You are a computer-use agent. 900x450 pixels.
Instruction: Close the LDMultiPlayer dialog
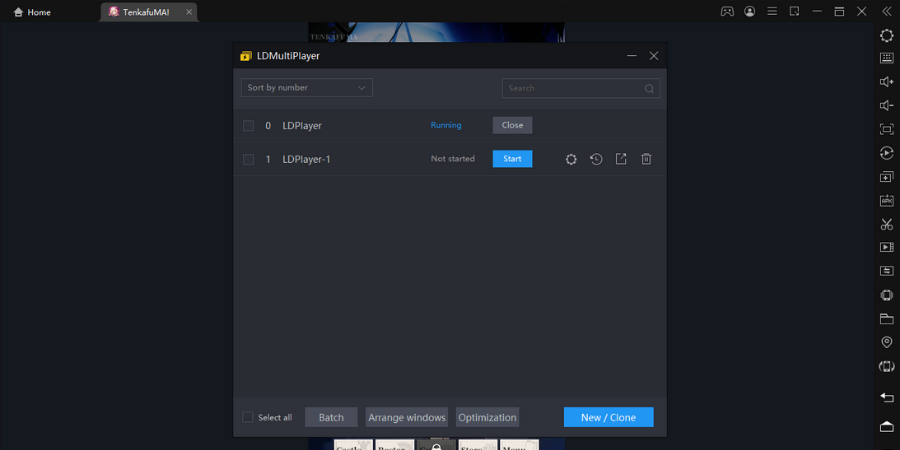click(x=654, y=56)
